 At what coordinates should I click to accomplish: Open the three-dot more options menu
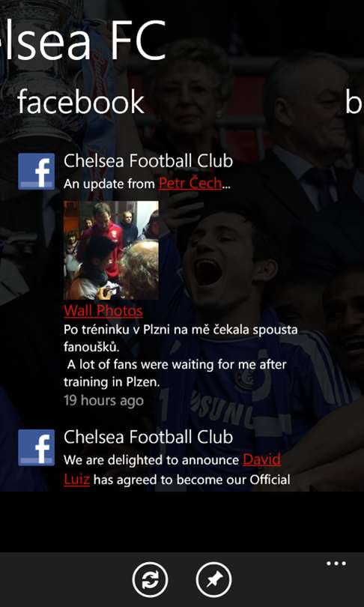click(336, 564)
